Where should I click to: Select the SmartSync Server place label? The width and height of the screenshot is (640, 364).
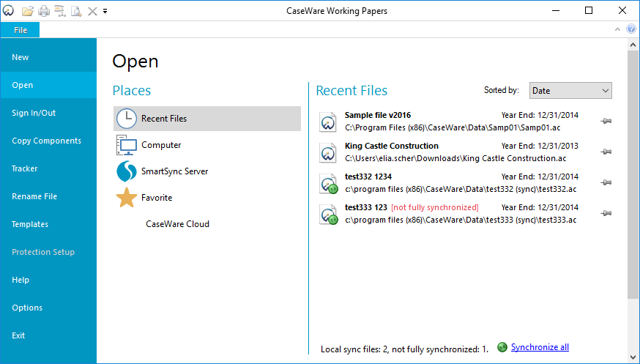tap(175, 171)
